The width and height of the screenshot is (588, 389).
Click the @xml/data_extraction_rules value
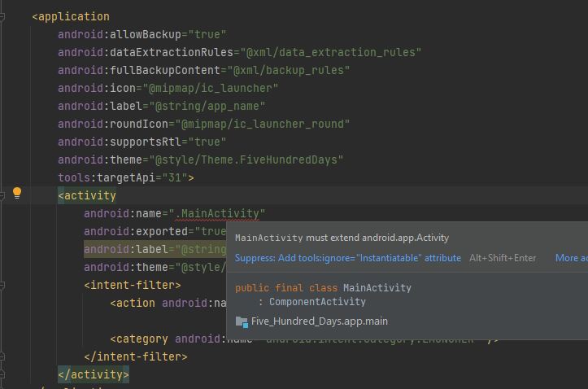point(331,52)
